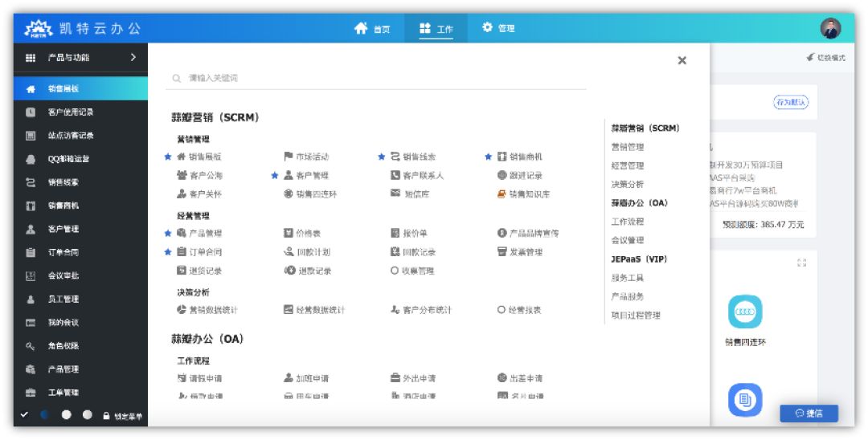This screenshot has height=440, width=868.
Task: Open 销售四连环 round tile on dashboard
Action: pyautogui.click(x=745, y=312)
